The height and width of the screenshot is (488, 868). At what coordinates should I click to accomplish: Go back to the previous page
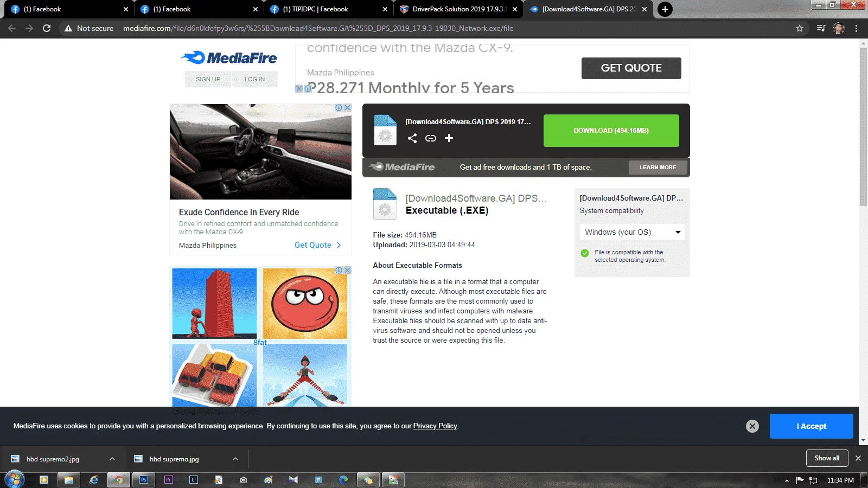coord(12,28)
